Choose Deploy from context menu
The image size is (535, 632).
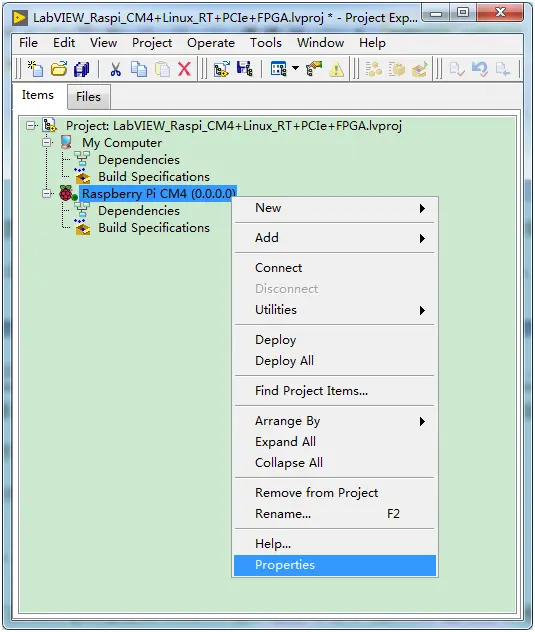coord(335,340)
